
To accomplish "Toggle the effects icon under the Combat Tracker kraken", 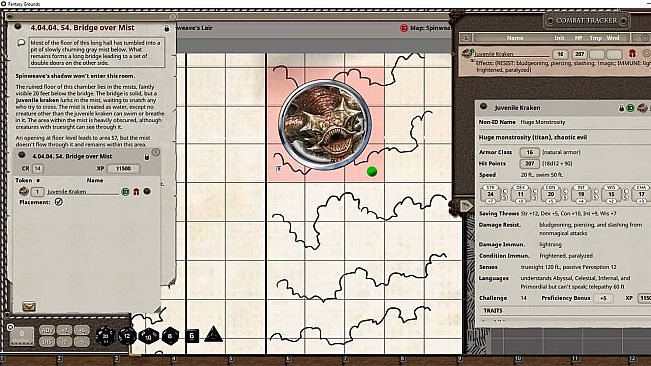I will [x=472, y=62].
